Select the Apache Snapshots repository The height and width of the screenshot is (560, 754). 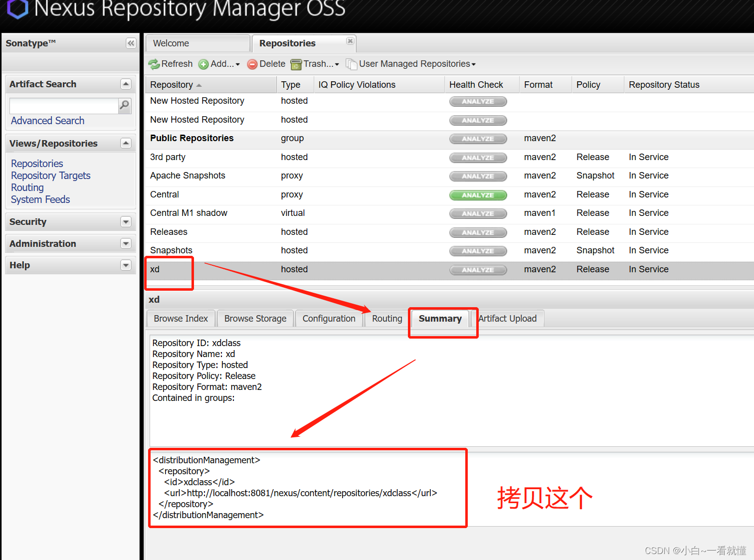coord(449,176)
